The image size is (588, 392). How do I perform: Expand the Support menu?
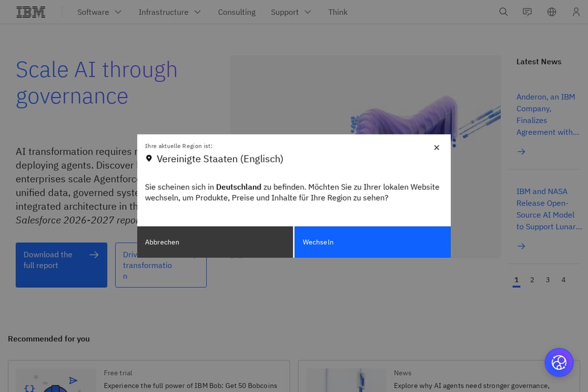pyautogui.click(x=291, y=12)
